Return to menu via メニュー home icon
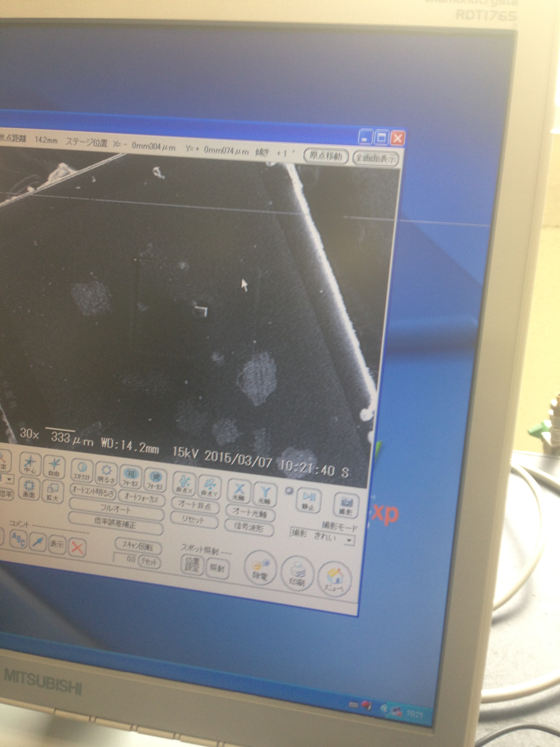This screenshot has height=747, width=560. pos(334,579)
